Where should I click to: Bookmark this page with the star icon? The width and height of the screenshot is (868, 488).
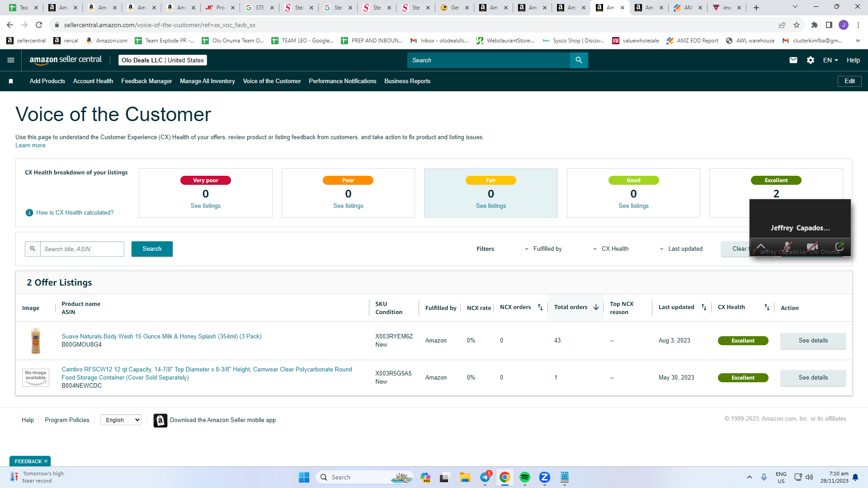click(797, 25)
